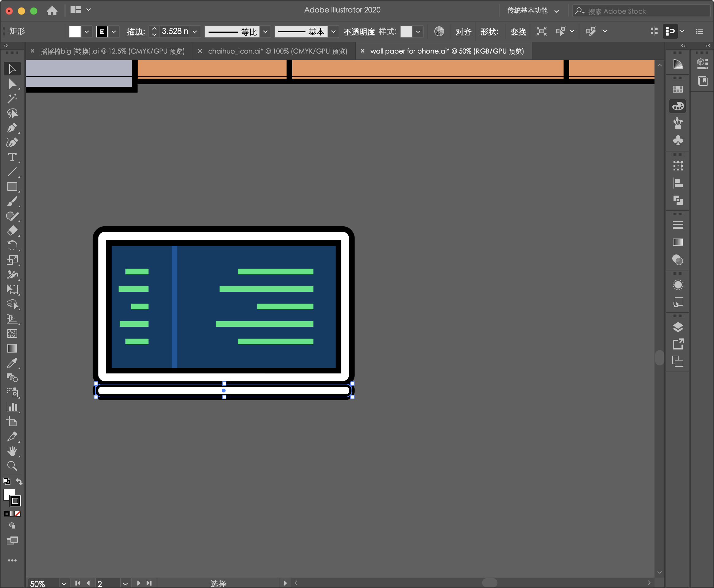The width and height of the screenshot is (714, 588).
Task: Select the Gradient tool
Action: tap(12, 348)
